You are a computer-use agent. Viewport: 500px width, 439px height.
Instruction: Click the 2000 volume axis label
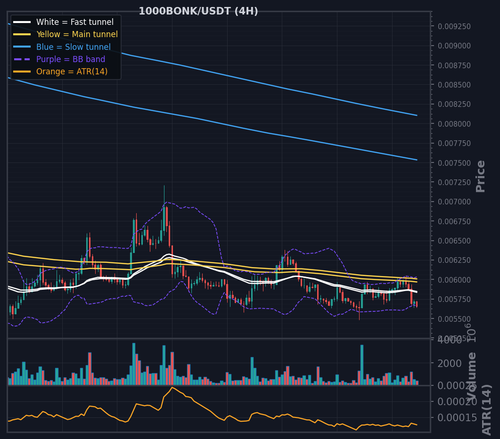click(449, 363)
